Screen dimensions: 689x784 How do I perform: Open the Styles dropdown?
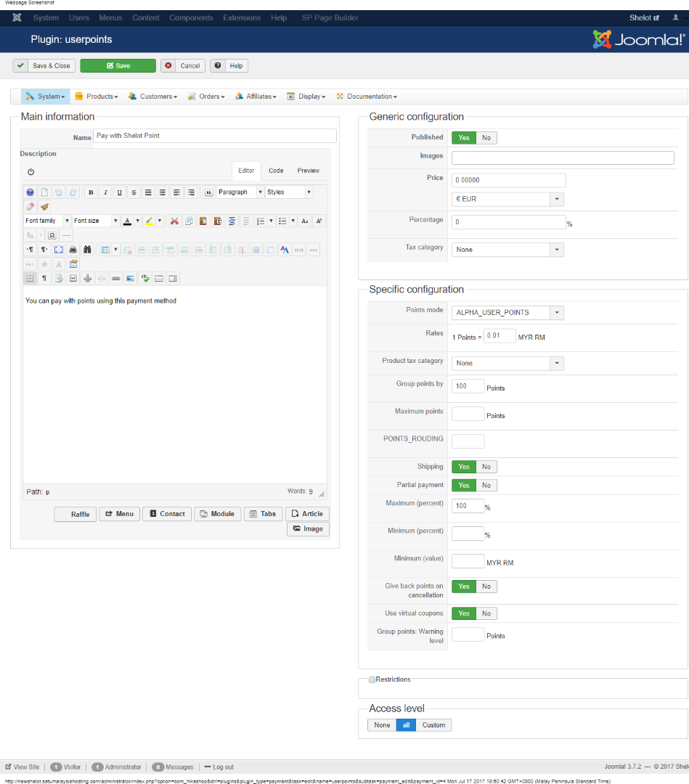coord(289,192)
